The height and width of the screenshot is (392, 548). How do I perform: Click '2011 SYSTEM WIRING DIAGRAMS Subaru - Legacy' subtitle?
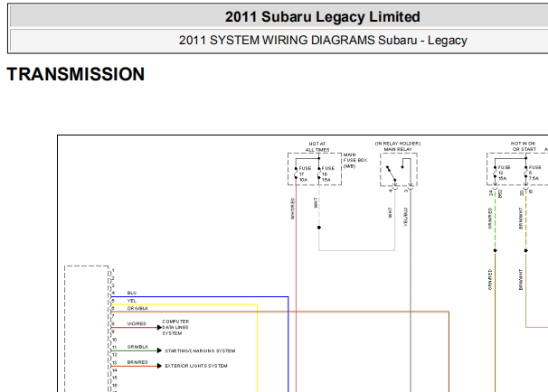323,40
